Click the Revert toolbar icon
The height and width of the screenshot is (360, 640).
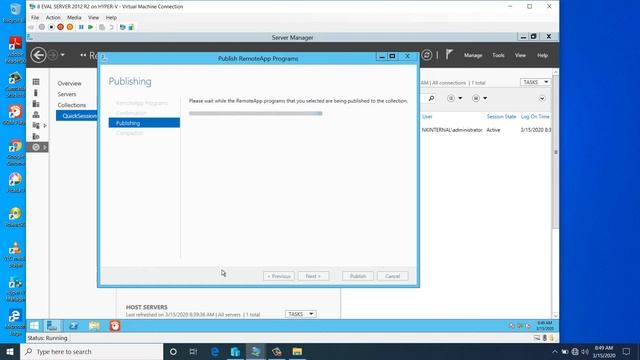point(111,27)
